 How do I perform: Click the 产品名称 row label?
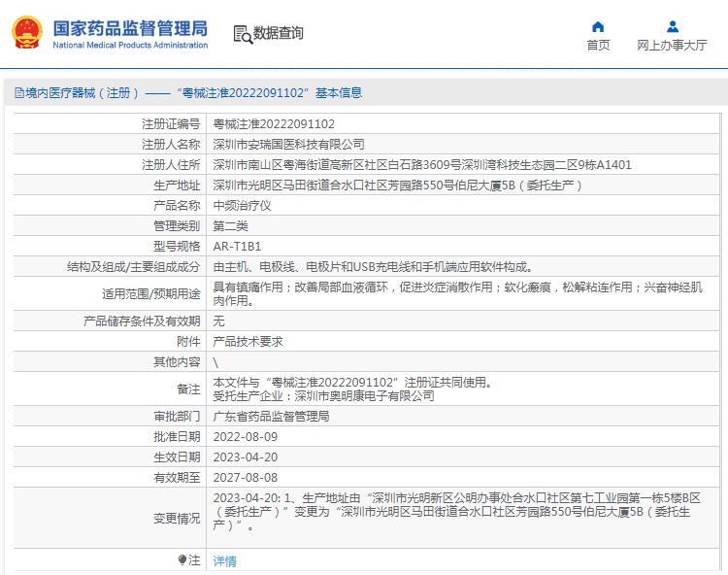pos(177,206)
